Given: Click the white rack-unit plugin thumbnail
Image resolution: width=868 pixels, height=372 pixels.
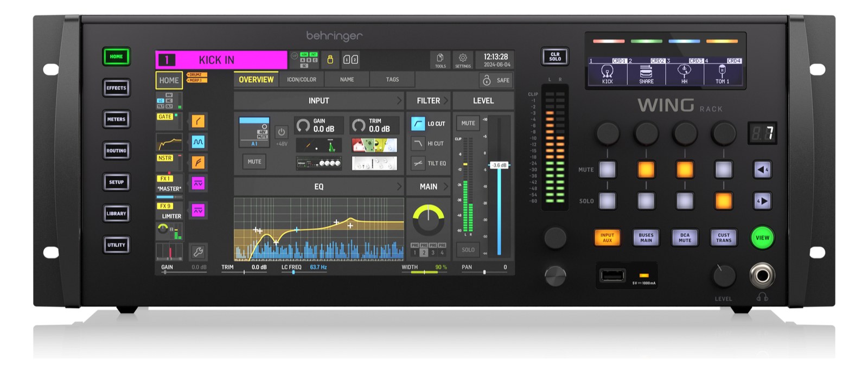Looking at the screenshot, I should 374,163.
